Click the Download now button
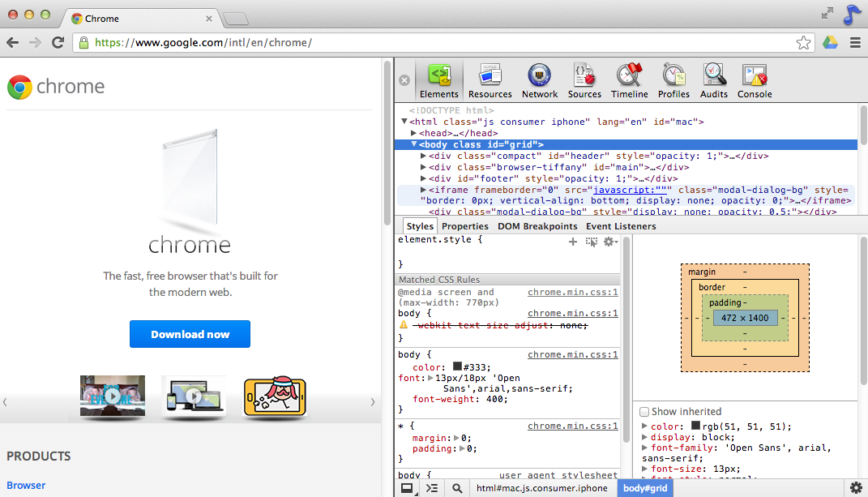The width and height of the screenshot is (868, 497). pyautogui.click(x=190, y=334)
